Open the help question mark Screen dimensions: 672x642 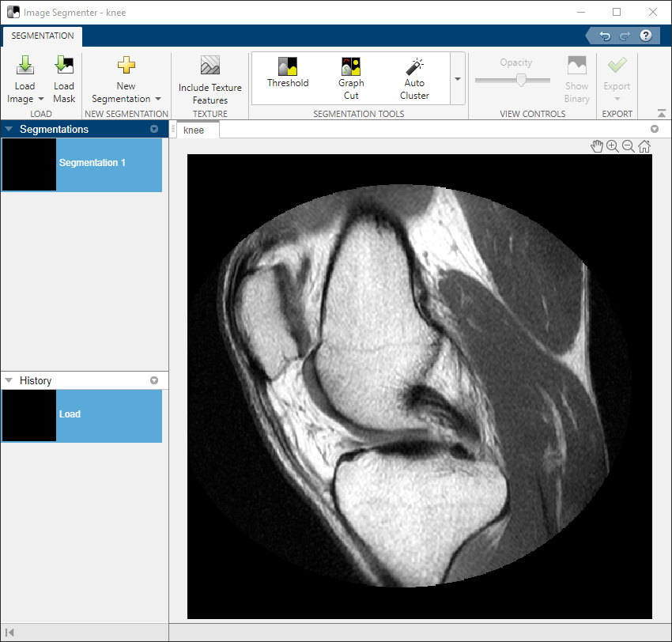pyautogui.click(x=646, y=36)
